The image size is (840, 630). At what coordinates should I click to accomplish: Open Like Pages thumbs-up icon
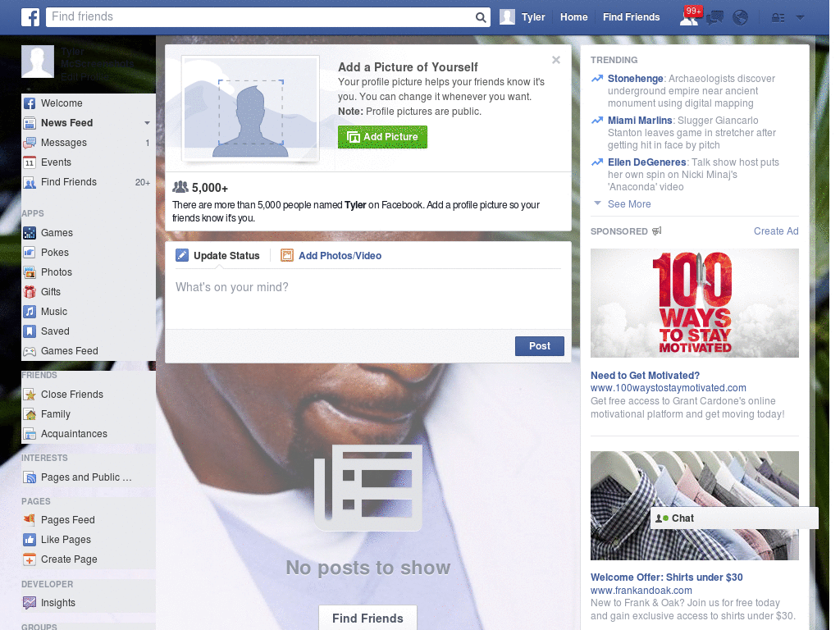[30, 540]
